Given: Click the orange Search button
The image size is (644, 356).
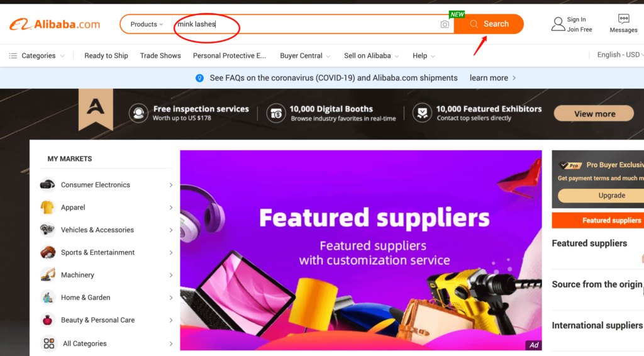Looking at the screenshot, I should 489,24.
